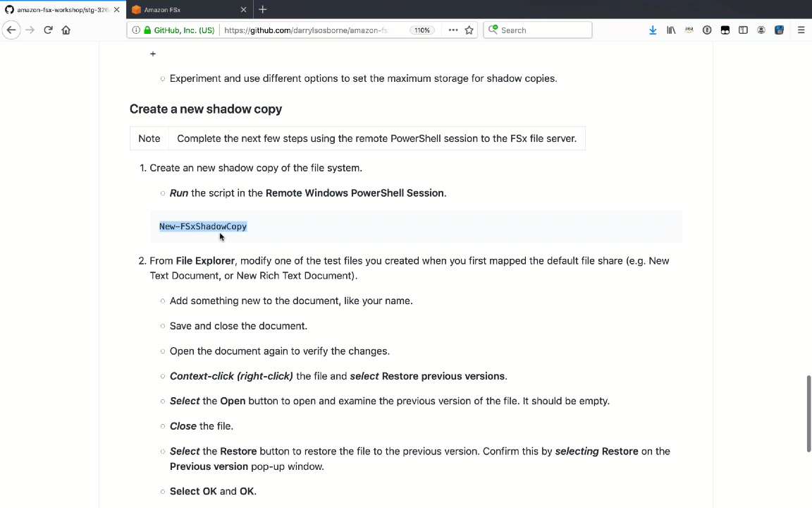The width and height of the screenshot is (812, 508).
Task: Switch to the amazon-fsx-workshop GitHub tab
Action: coord(63,9)
